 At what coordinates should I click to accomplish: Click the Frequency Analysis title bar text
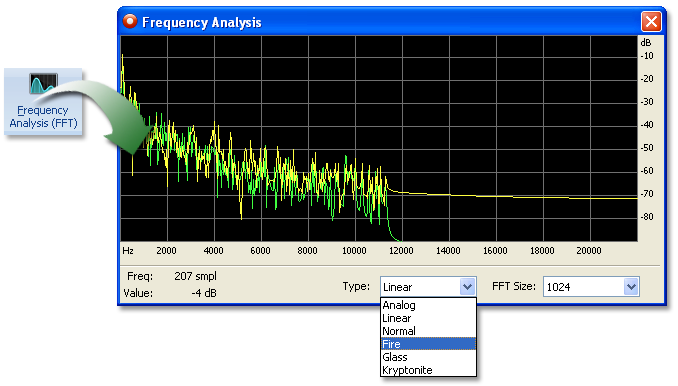coord(202,22)
